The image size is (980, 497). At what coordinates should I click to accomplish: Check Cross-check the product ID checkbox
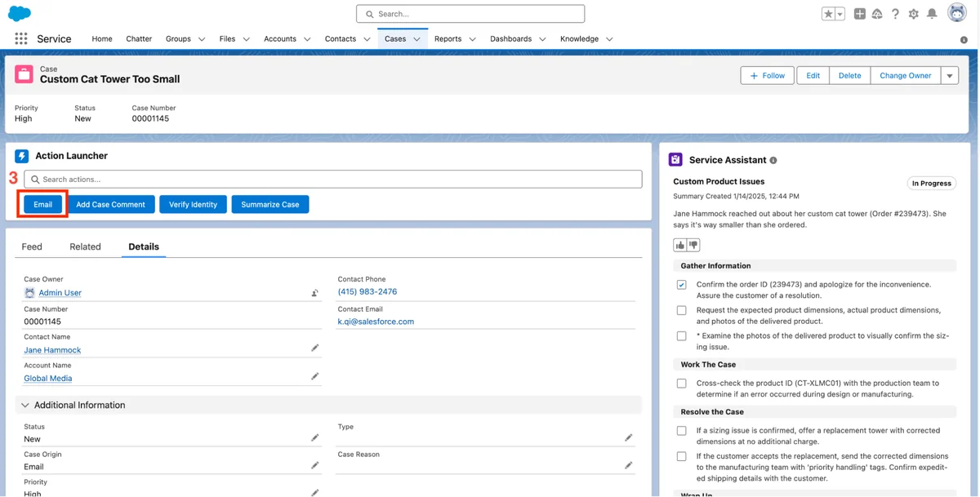681,383
